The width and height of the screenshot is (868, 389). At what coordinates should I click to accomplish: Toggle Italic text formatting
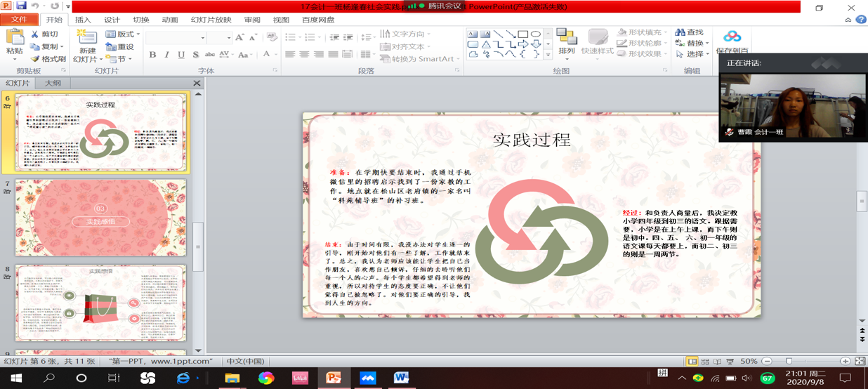(166, 55)
